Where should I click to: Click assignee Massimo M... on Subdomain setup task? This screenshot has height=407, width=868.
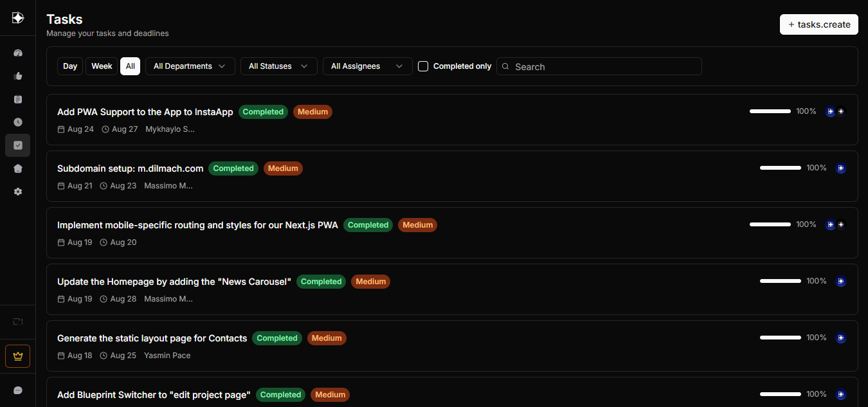click(168, 186)
